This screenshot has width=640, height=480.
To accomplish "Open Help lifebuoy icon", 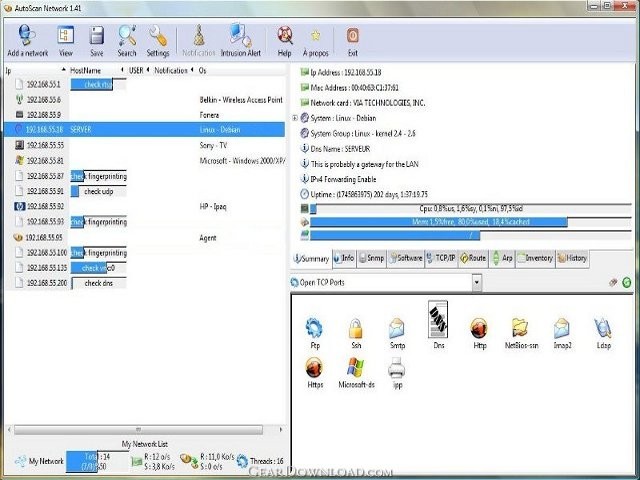I will tap(284, 41).
